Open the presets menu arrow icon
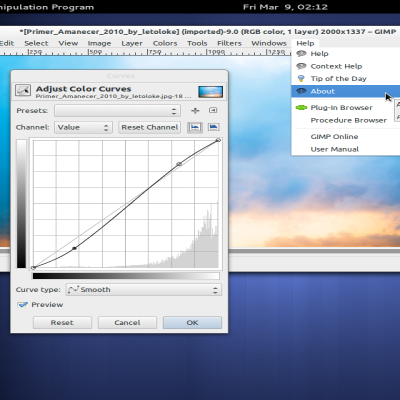 pyautogui.click(x=213, y=110)
